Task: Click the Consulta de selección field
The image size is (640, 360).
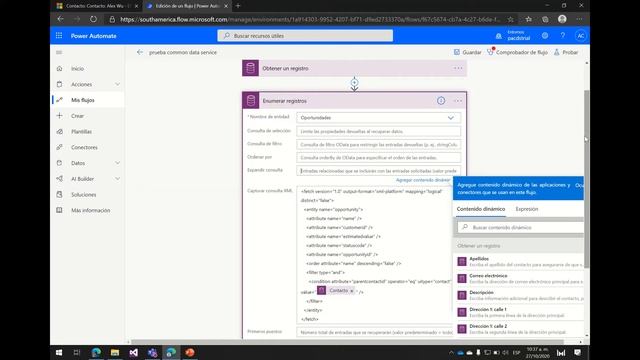Action: [379, 131]
